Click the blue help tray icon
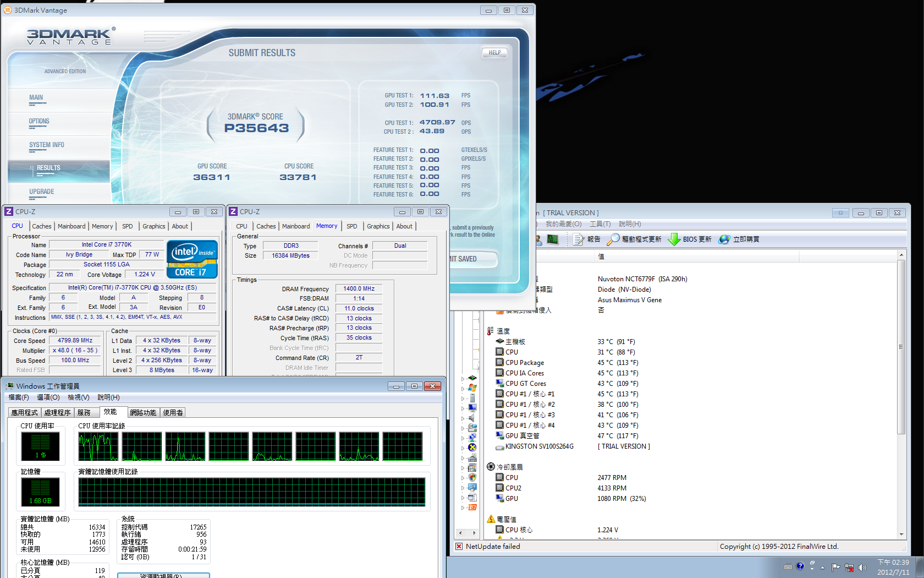 pos(800,566)
